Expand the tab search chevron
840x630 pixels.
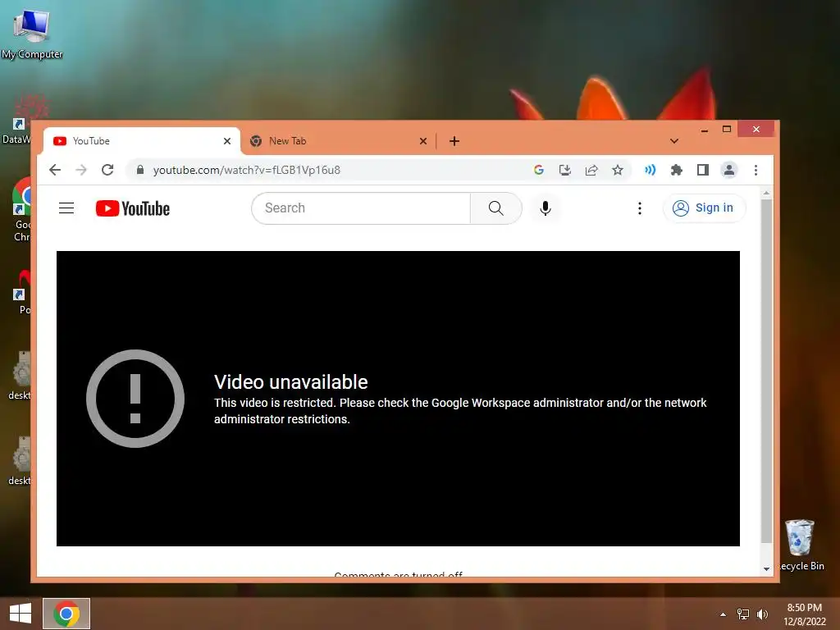pos(674,141)
